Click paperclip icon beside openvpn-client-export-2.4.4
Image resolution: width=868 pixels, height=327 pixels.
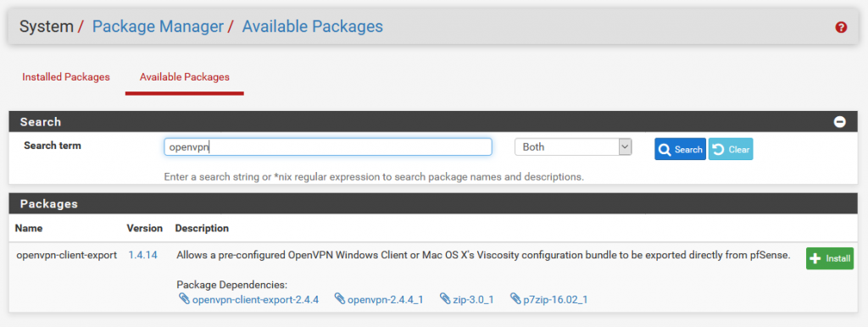[x=184, y=299]
